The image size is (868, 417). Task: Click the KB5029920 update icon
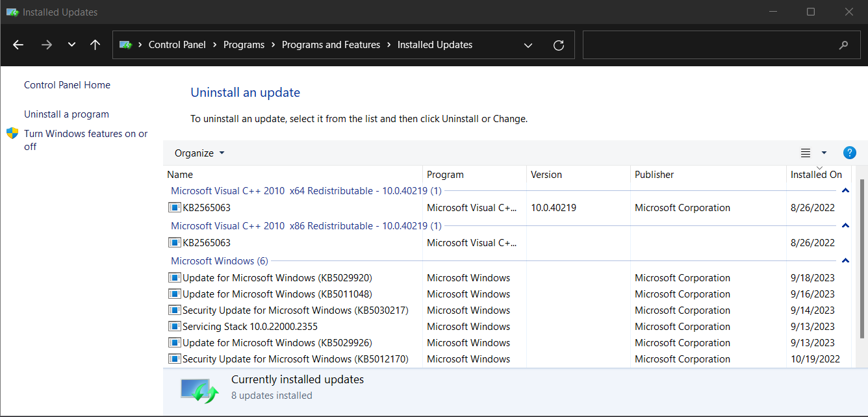coord(174,278)
